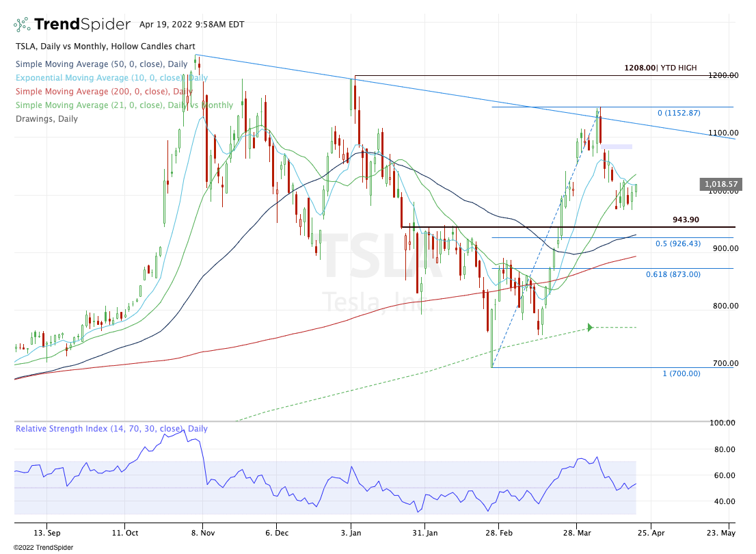
Task: Click the RSI '80.00' axis label
Action: click(725, 449)
